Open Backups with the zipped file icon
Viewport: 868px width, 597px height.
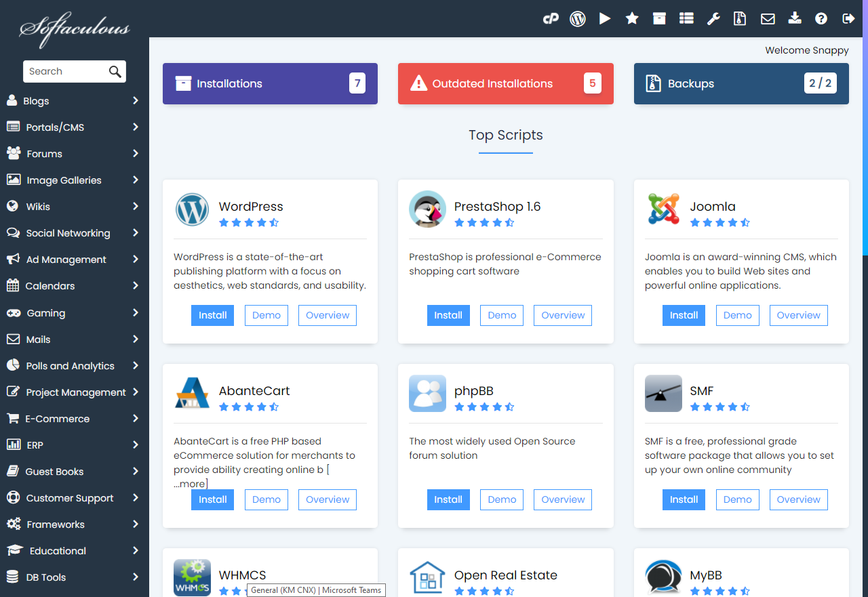pos(740,18)
